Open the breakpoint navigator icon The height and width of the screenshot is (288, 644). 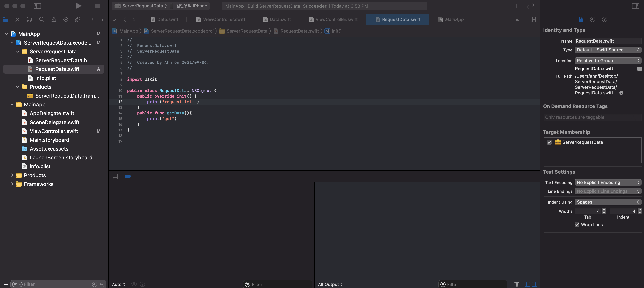click(x=90, y=19)
